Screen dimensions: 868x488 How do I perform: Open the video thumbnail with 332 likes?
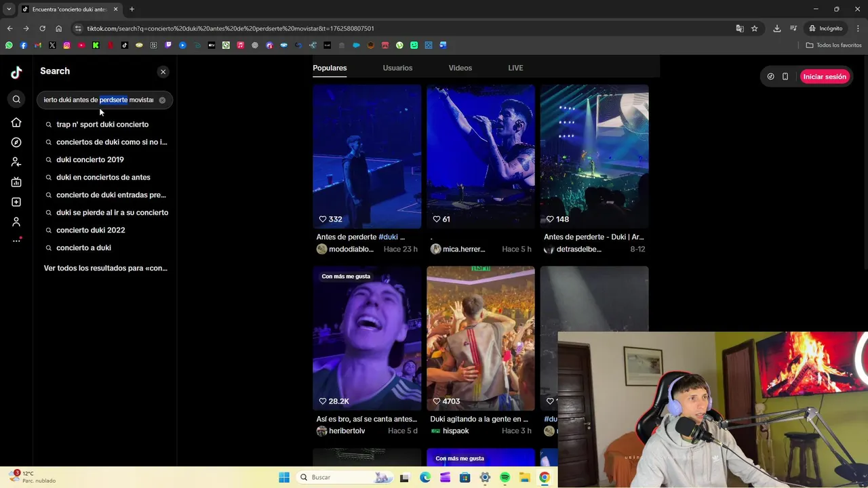[x=367, y=157]
